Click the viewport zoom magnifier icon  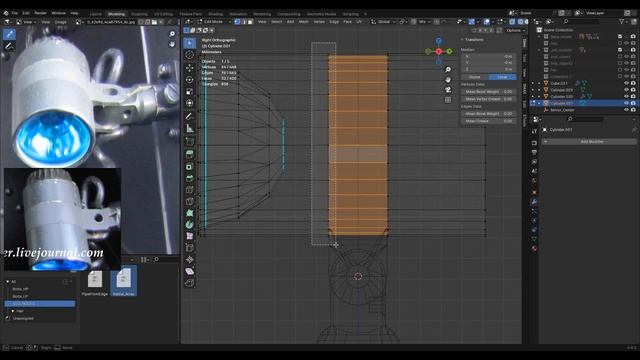tap(448, 69)
